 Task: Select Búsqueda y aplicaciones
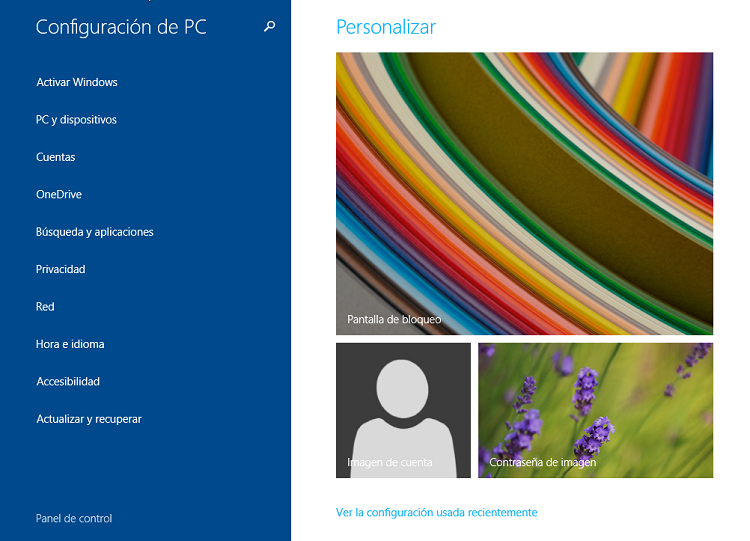(95, 232)
